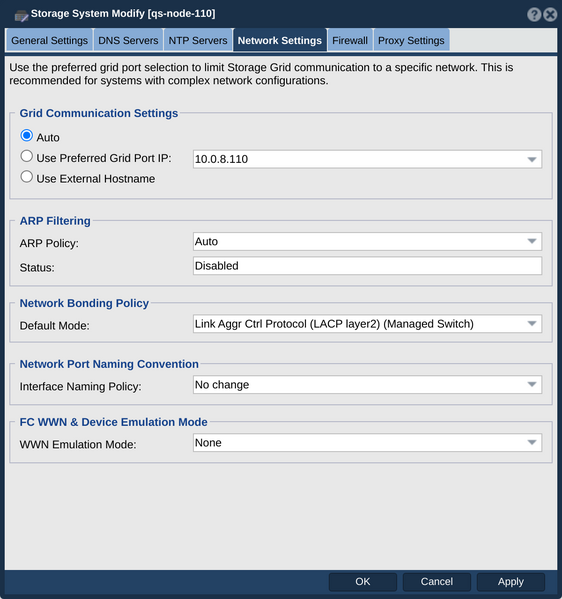This screenshot has width=562, height=599.
Task: Select Use External Hostname radio button
Action: tap(26, 177)
